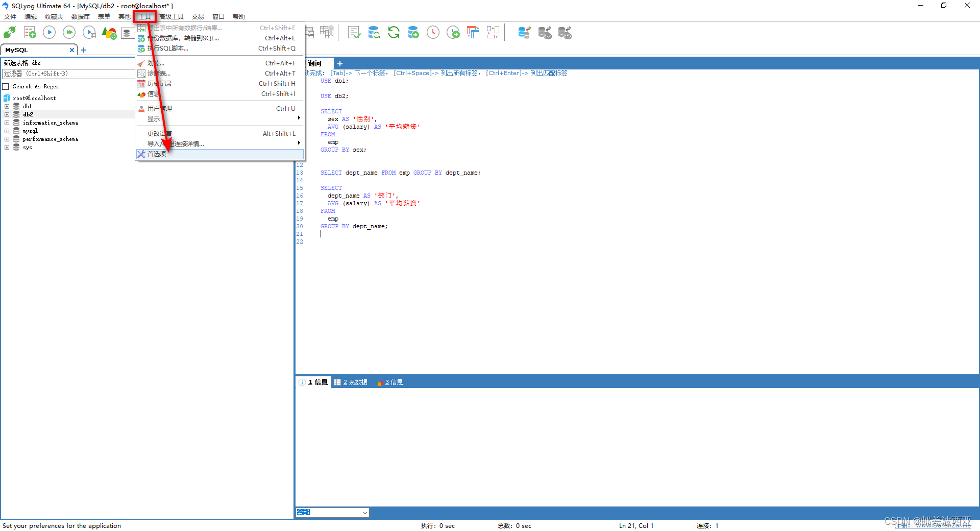
Task: Open the 显示 submenu arrow
Action: click(x=299, y=118)
